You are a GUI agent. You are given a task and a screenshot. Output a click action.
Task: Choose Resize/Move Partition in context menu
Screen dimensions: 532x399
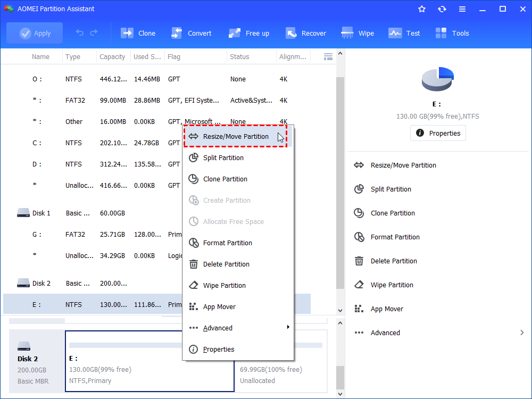click(238, 136)
